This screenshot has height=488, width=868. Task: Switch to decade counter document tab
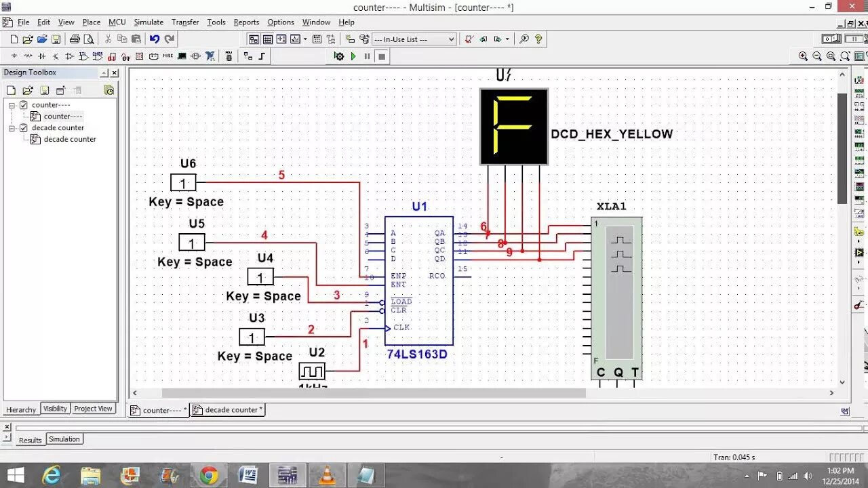point(228,410)
